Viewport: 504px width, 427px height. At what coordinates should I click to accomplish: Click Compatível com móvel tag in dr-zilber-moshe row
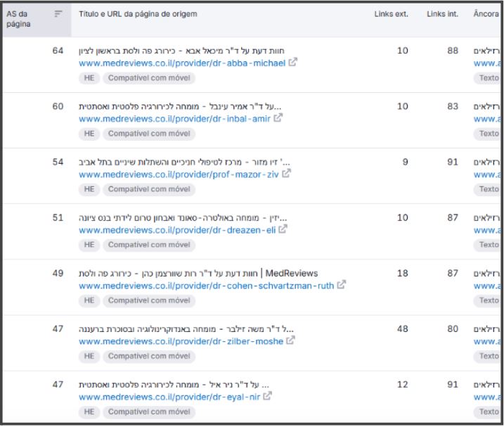pyautogui.click(x=149, y=356)
